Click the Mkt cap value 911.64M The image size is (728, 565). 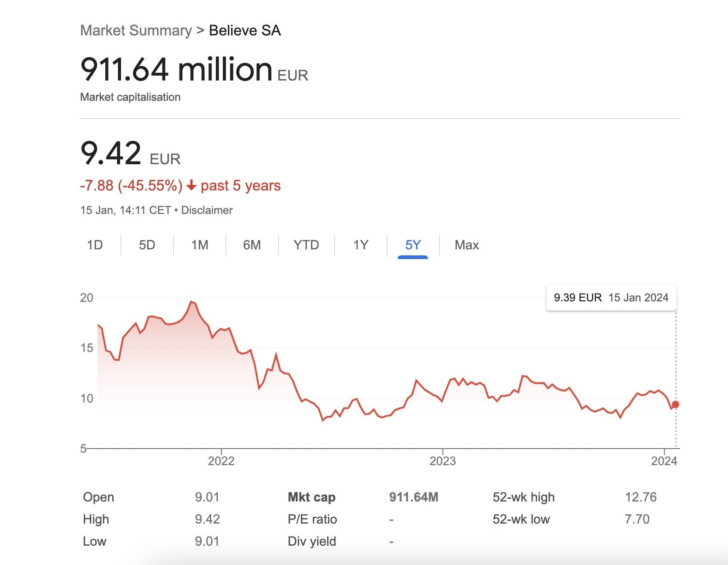coord(414,497)
